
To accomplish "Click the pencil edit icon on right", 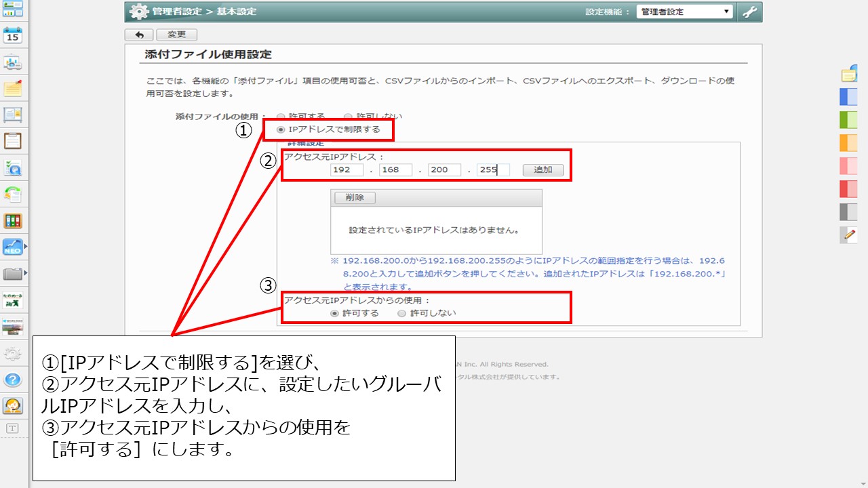I will point(848,235).
